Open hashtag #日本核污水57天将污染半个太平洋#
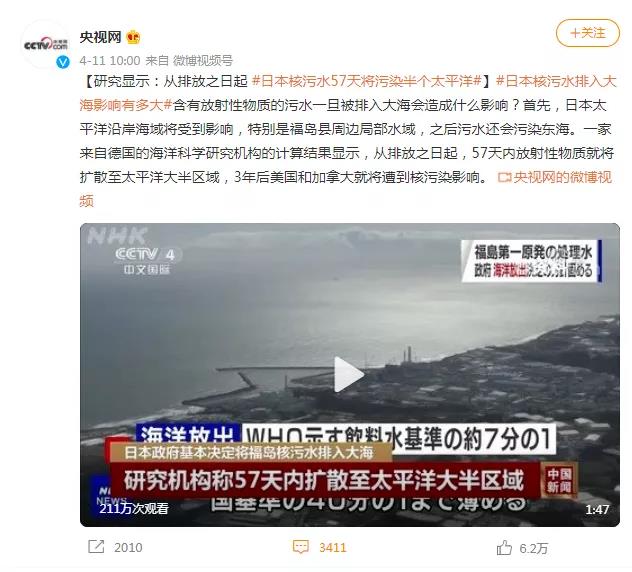632x572 pixels. coord(367,81)
